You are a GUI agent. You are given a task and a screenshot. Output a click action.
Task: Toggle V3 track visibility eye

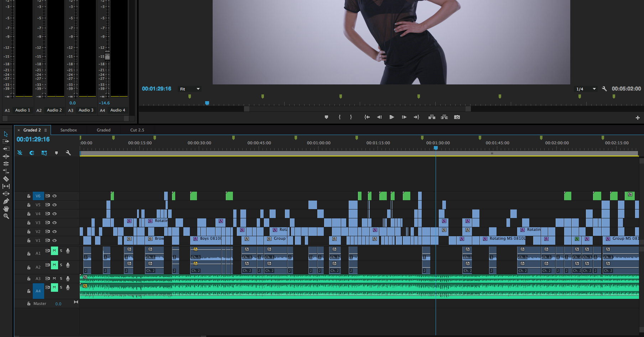(x=54, y=223)
